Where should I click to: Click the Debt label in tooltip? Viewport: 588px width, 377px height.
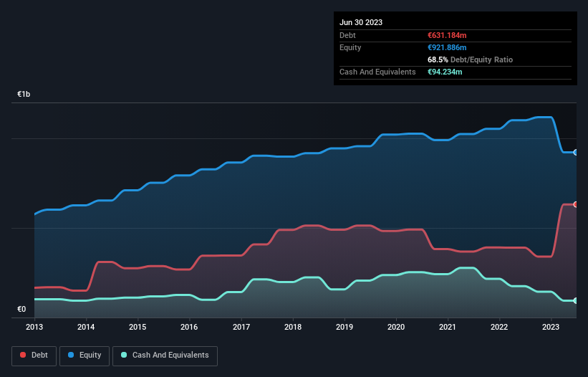[347, 35]
